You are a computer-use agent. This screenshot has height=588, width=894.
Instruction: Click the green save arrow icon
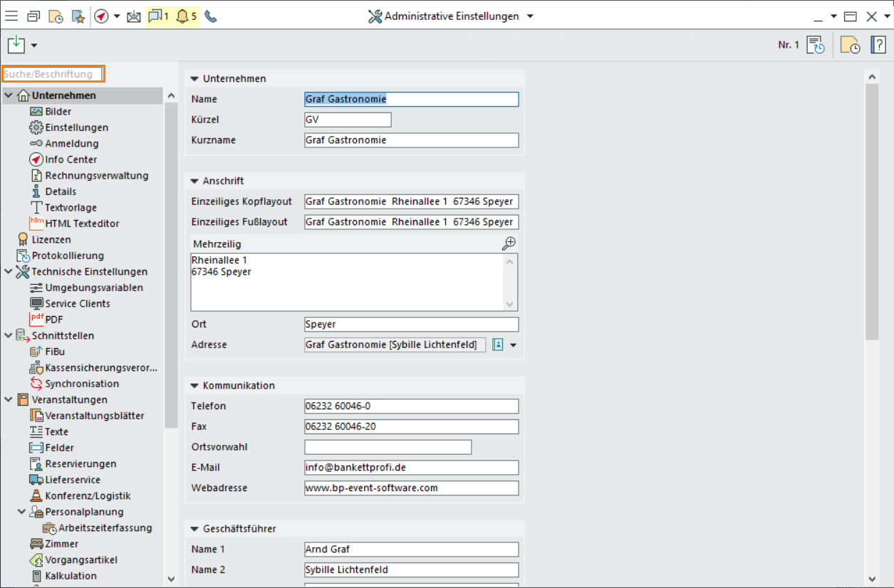click(16, 45)
